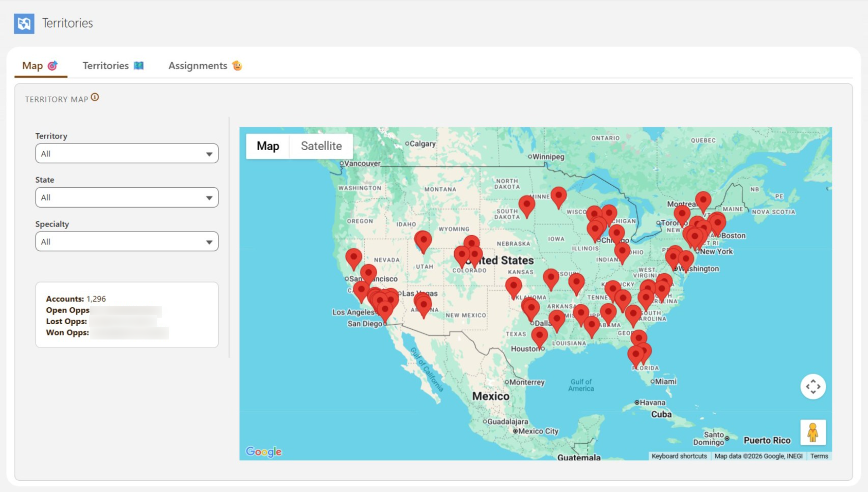The height and width of the screenshot is (492, 868).
Task: Click the map pin in South Dakota
Action: pos(527,204)
